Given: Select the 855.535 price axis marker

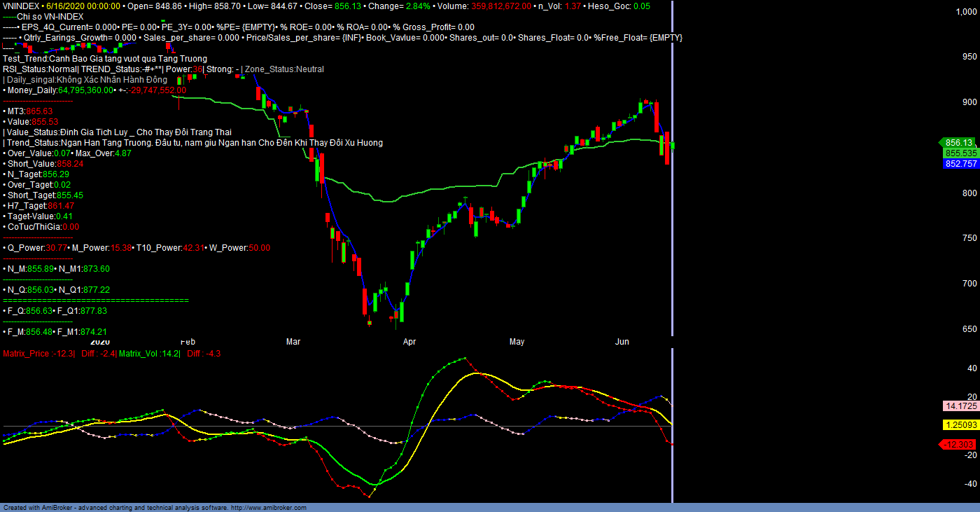Looking at the screenshot, I should click(960, 153).
